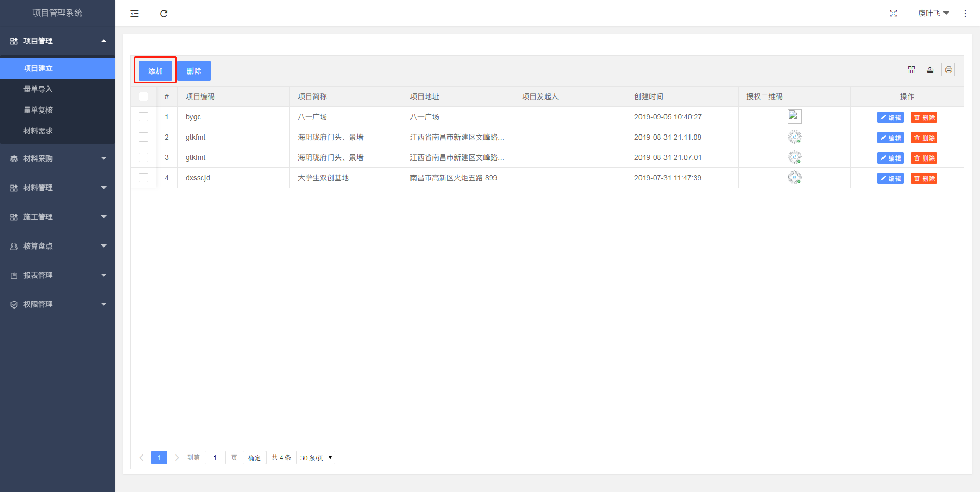Click the 施工管理 module icon in sidebar
980x492 pixels.
[x=14, y=217]
